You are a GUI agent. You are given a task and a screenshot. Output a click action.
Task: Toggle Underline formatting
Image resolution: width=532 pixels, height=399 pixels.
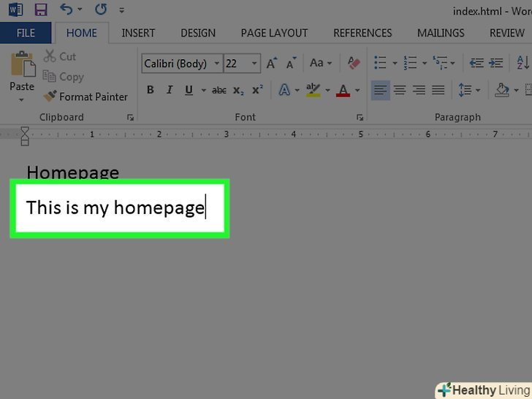point(189,90)
